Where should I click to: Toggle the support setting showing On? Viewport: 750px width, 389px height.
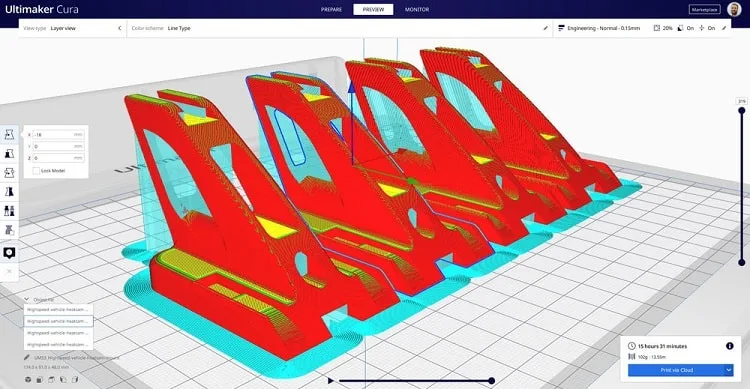[x=685, y=28]
